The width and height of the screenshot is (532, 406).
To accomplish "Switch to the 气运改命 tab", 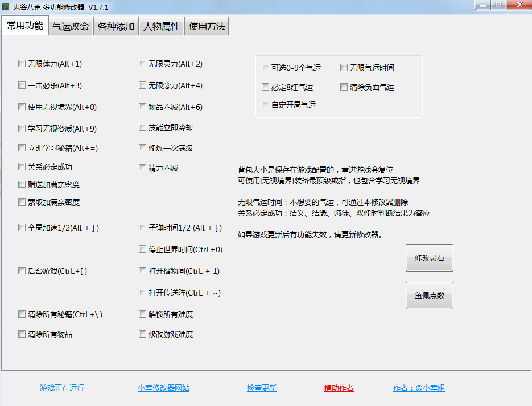I will point(69,26).
